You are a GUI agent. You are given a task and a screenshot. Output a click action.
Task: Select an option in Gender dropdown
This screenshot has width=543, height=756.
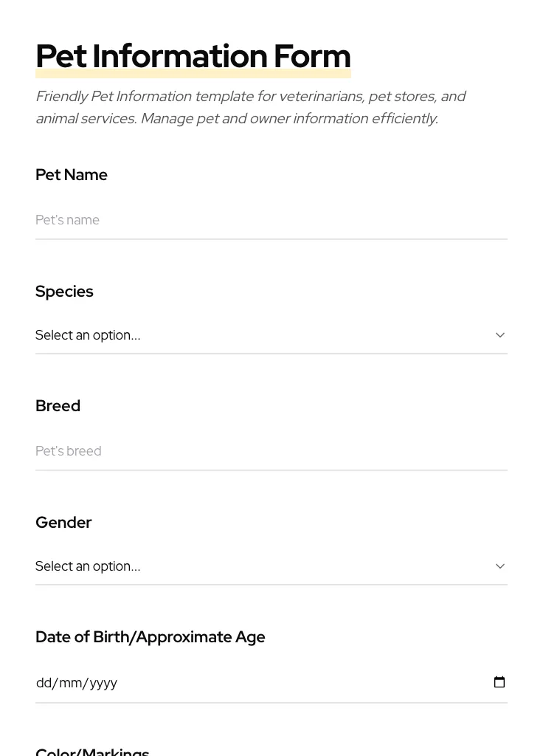pyautogui.click(x=271, y=566)
